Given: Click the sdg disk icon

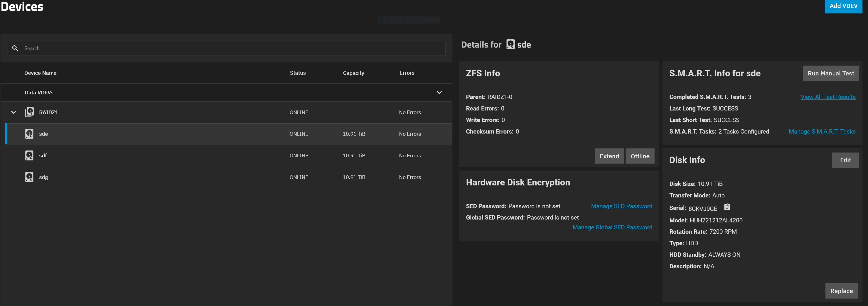Looking at the screenshot, I should click(x=29, y=177).
